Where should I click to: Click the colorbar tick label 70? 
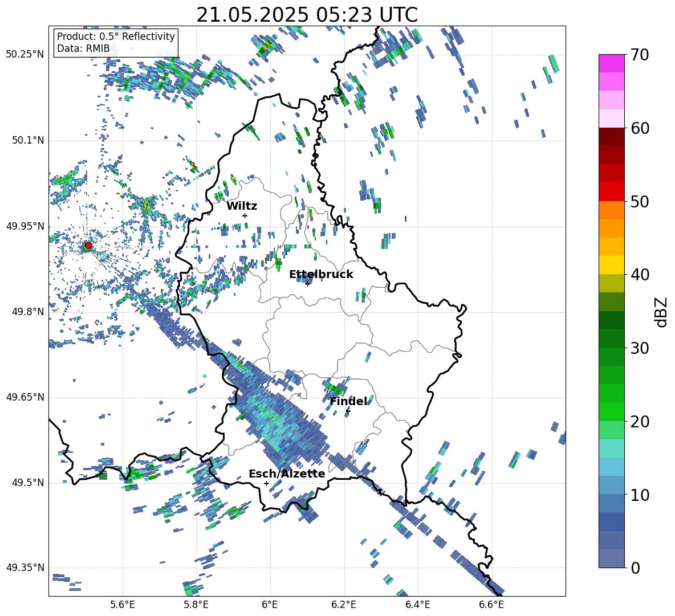tap(639, 55)
